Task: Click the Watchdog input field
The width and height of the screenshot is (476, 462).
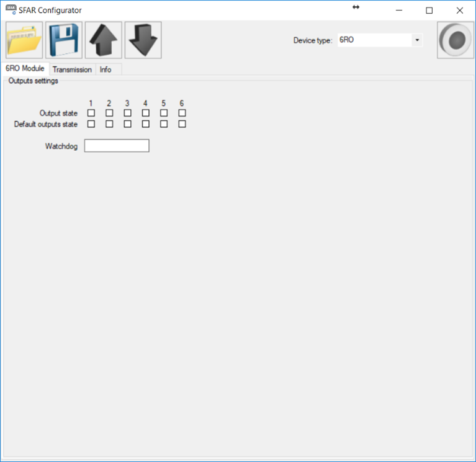Action: pyautogui.click(x=117, y=146)
